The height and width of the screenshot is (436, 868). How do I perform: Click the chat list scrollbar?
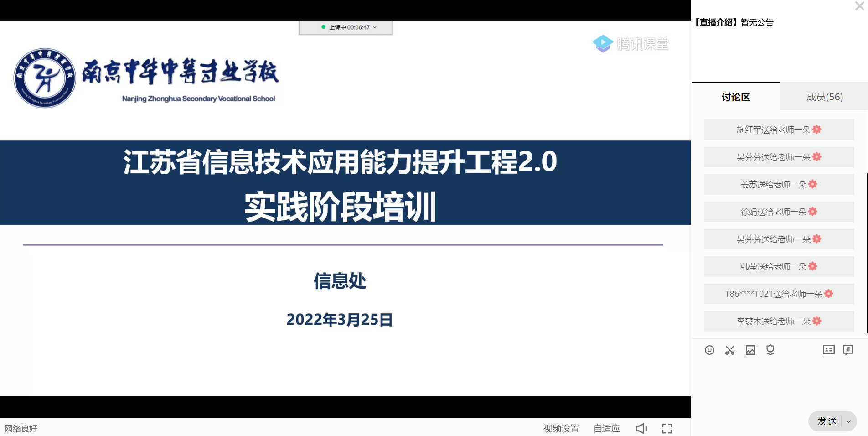(866, 253)
